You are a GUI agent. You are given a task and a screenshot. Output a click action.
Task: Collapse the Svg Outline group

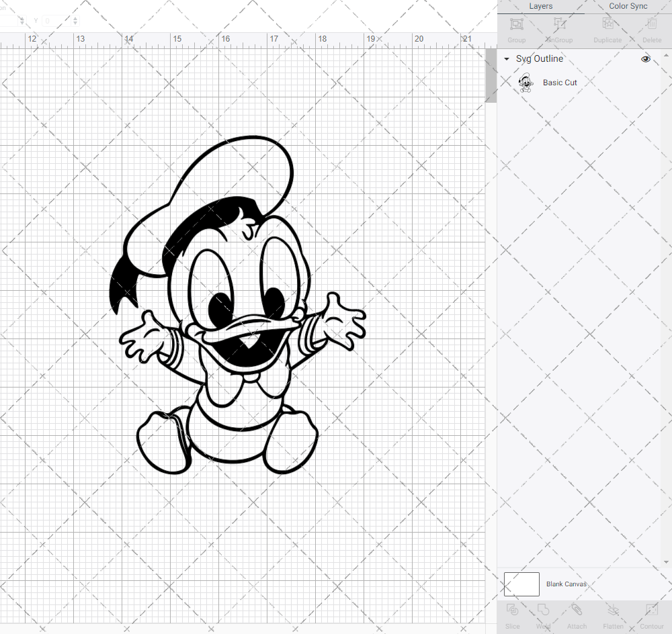[x=506, y=59]
